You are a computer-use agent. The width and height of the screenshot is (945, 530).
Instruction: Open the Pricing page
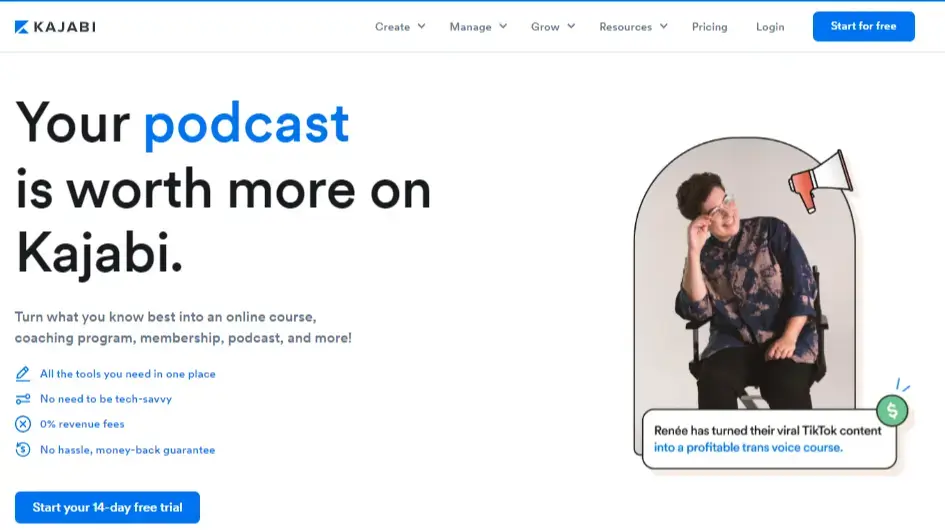(709, 27)
